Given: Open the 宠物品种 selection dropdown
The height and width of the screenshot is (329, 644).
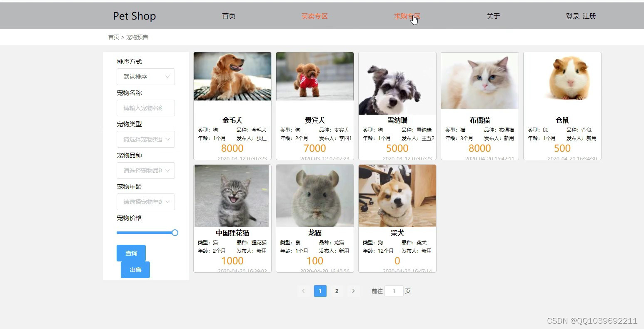Looking at the screenshot, I should coord(145,171).
